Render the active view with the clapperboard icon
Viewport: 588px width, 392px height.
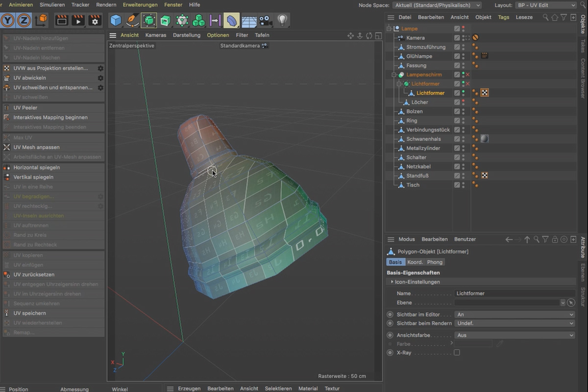(62, 20)
